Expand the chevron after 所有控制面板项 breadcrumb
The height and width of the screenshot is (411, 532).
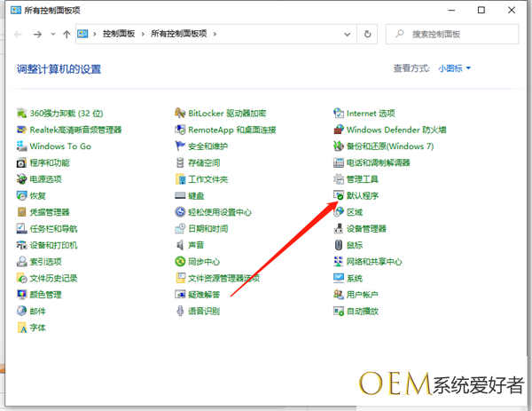click(x=215, y=34)
